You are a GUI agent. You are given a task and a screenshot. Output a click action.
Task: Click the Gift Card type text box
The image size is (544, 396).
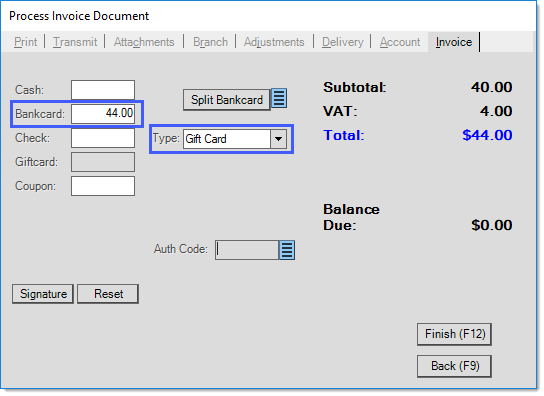(x=227, y=139)
